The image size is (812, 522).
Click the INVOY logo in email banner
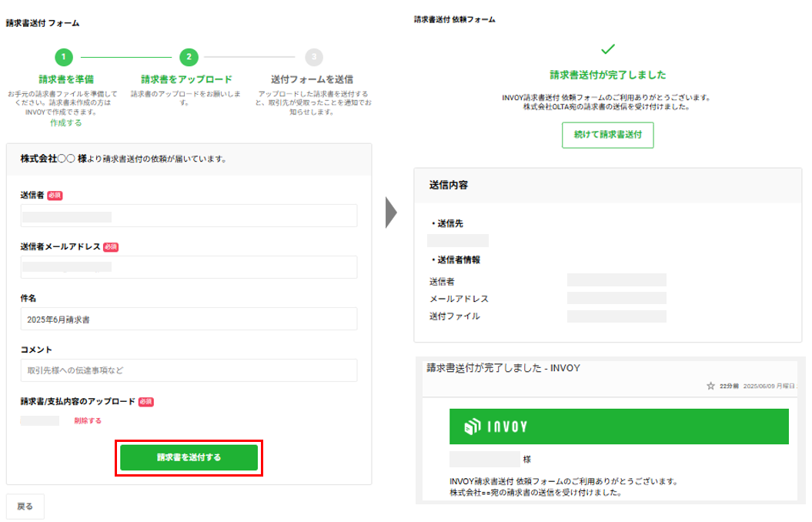[x=496, y=427]
